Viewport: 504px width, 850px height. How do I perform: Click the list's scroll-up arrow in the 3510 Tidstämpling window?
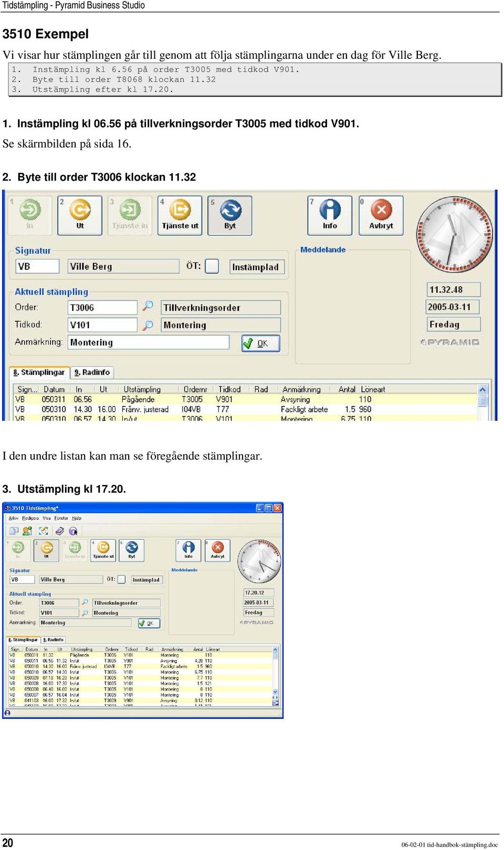275,650
